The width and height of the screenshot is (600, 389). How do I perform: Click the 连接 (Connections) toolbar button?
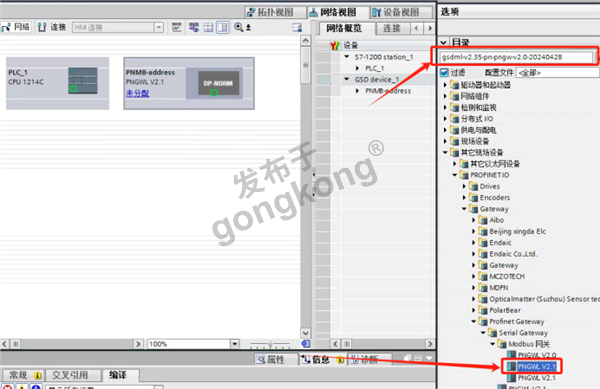pyautogui.click(x=52, y=27)
